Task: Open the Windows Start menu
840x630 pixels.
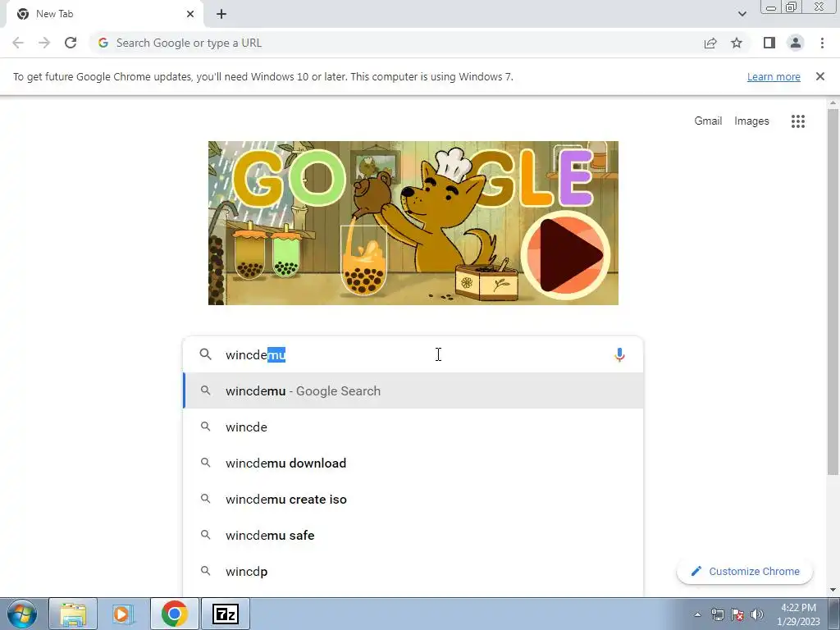Action: (22, 614)
